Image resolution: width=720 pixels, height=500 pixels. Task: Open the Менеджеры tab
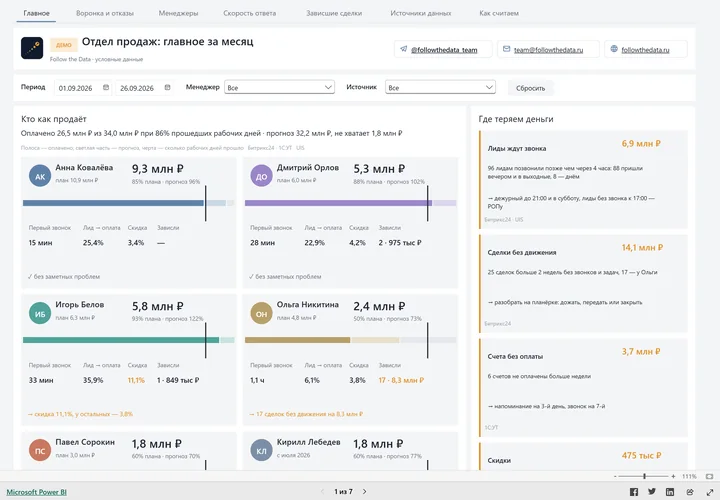178,13
